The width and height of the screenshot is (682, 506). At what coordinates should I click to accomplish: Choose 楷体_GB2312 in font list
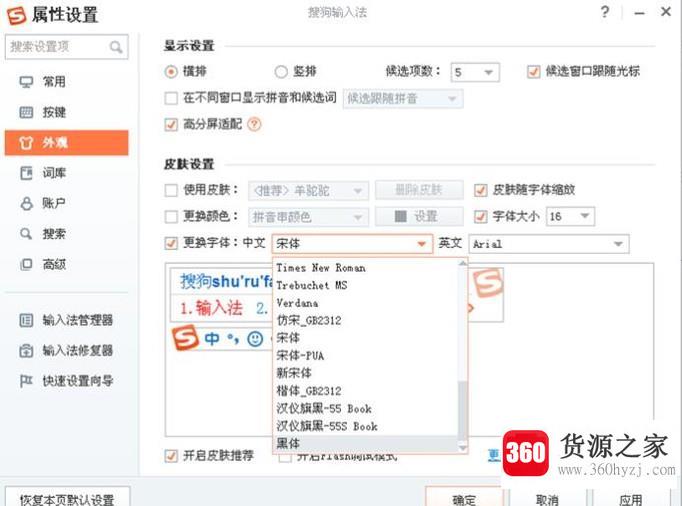[365, 391]
